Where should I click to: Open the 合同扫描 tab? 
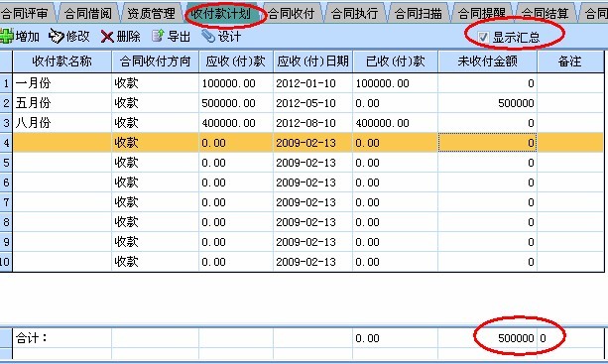[418, 14]
